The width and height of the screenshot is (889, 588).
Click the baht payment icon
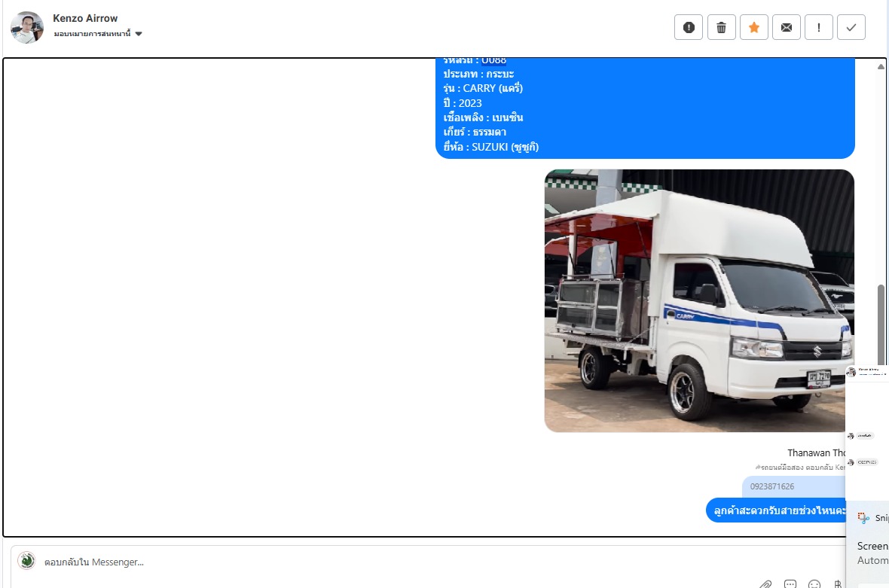pos(838,584)
